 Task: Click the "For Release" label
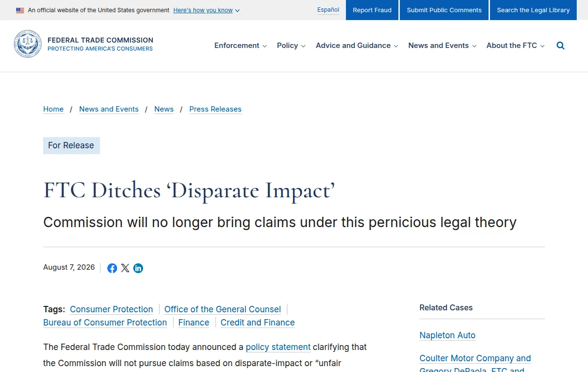(x=72, y=145)
